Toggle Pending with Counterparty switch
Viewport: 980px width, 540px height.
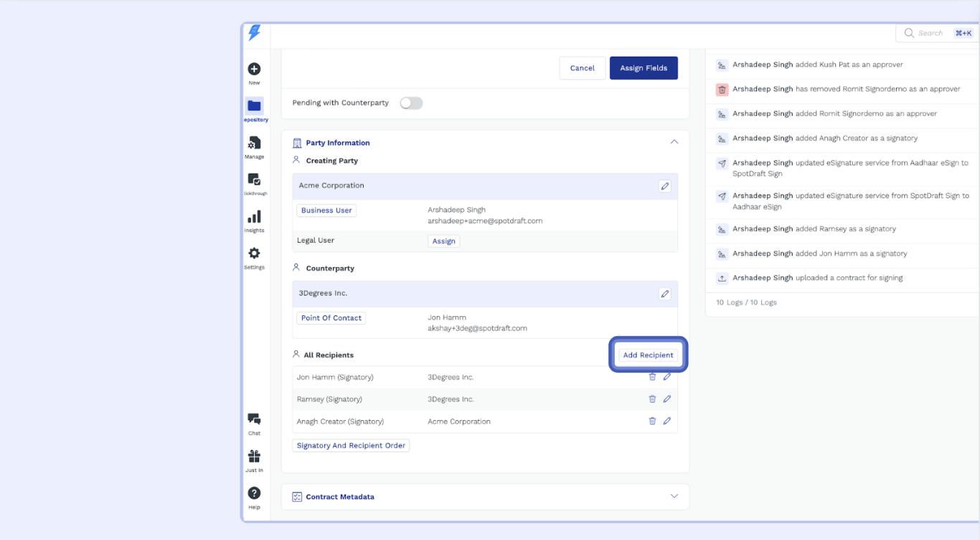pyautogui.click(x=411, y=103)
